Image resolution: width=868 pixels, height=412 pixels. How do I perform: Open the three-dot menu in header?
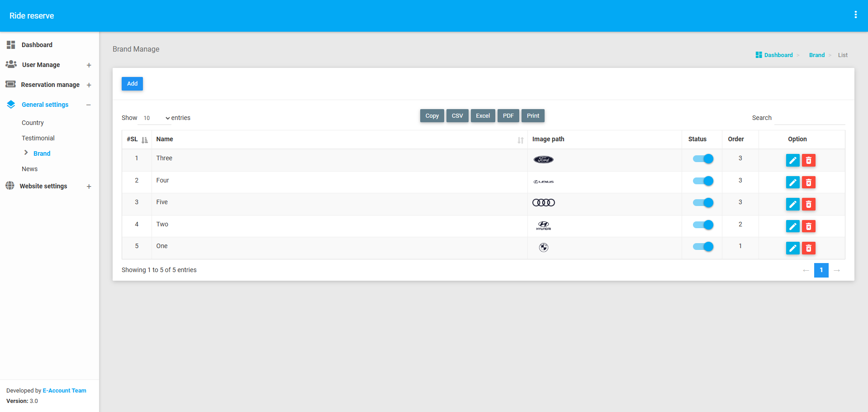[855, 15]
